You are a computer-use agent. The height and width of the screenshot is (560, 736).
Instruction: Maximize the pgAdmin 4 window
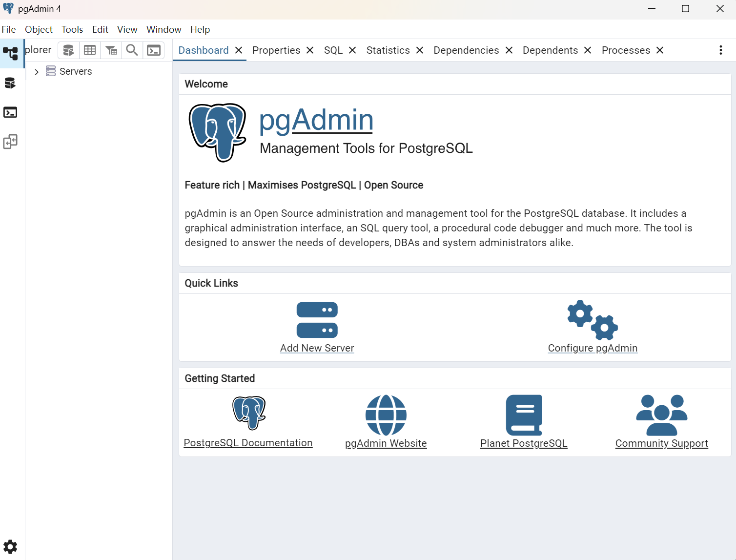tap(685, 9)
